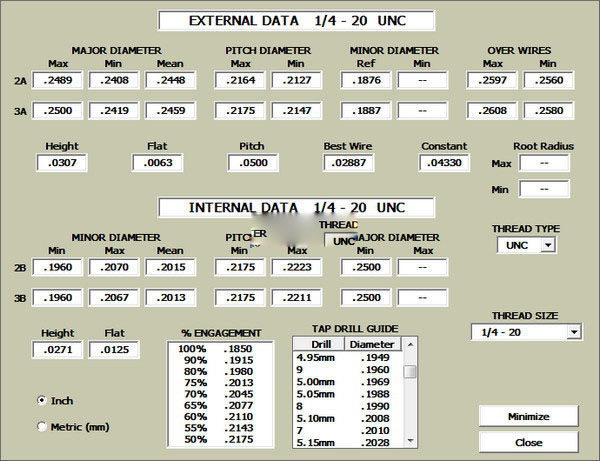Viewport: 600px width, 461px height.
Task: Expand the THREAD SIZE 1/4 - 20 dropdown
Action: pyautogui.click(x=574, y=332)
